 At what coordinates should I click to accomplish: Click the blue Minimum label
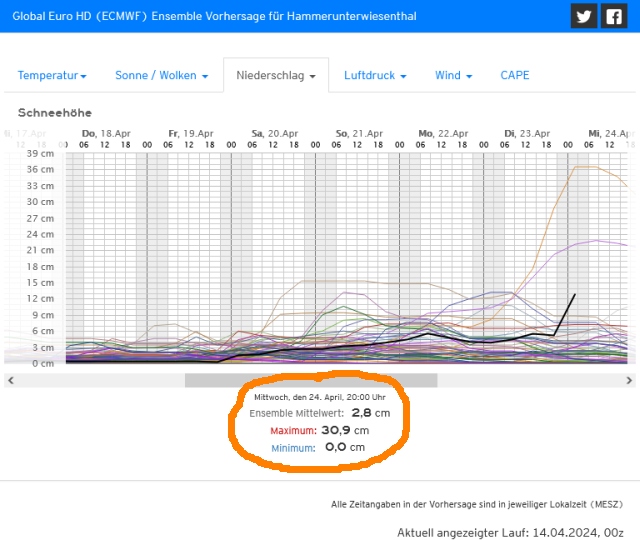coord(292,447)
